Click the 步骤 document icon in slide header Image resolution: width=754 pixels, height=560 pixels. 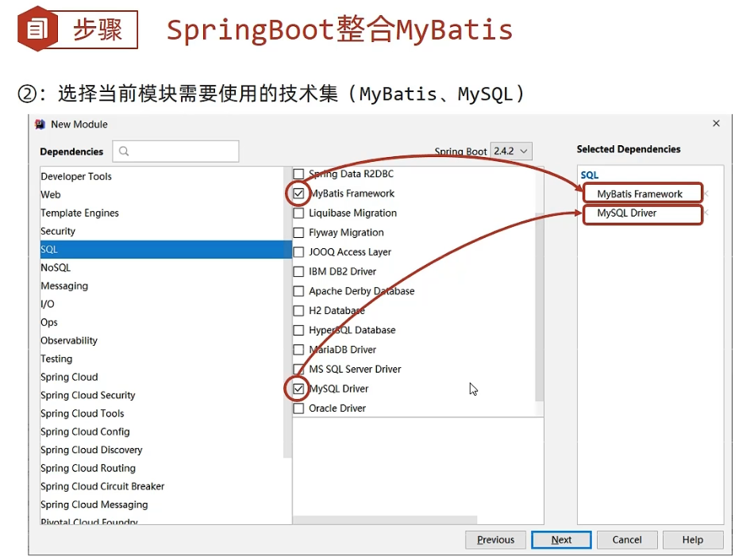pos(37,29)
